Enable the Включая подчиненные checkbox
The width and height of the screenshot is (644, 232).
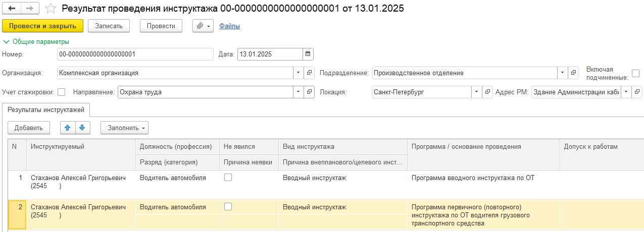(x=635, y=73)
